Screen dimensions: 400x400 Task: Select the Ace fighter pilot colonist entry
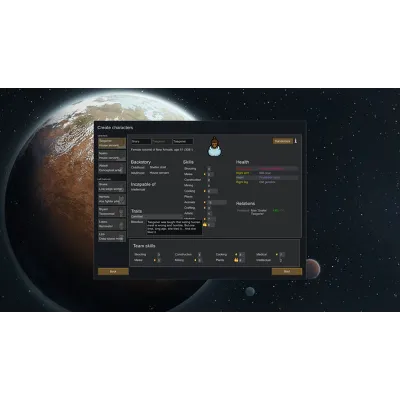(112, 199)
